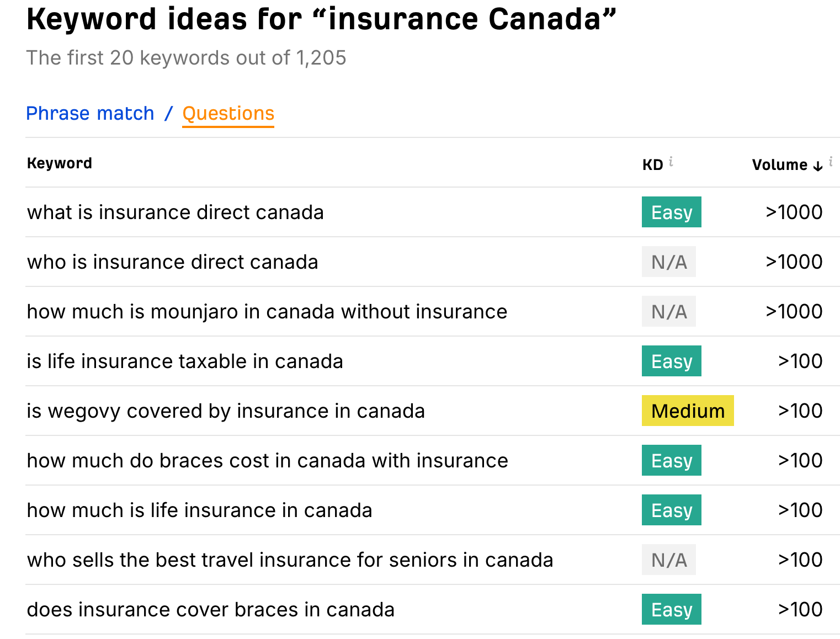Open 'does insurance cover braces in canada'
The width and height of the screenshot is (840, 639).
point(211,610)
